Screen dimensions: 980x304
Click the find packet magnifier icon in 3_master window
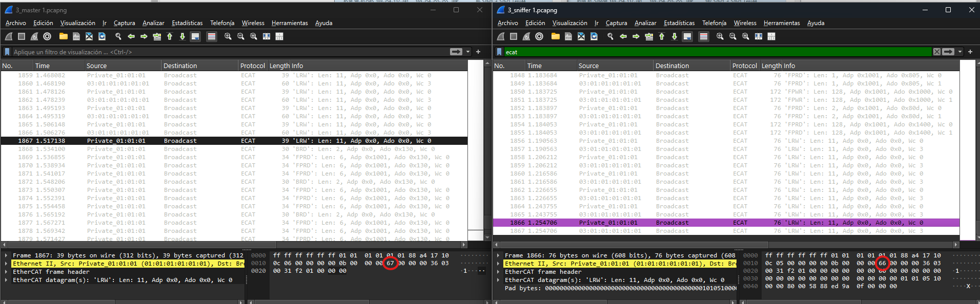pos(118,36)
